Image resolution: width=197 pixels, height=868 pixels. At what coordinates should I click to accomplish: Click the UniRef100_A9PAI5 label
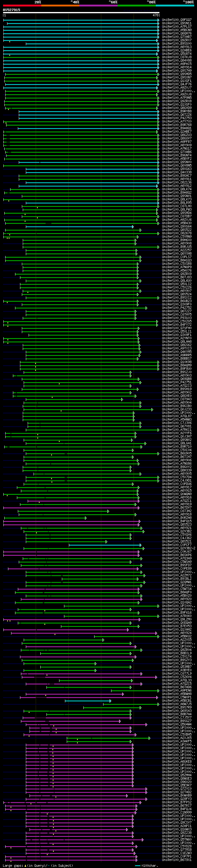(x=177, y=64)
